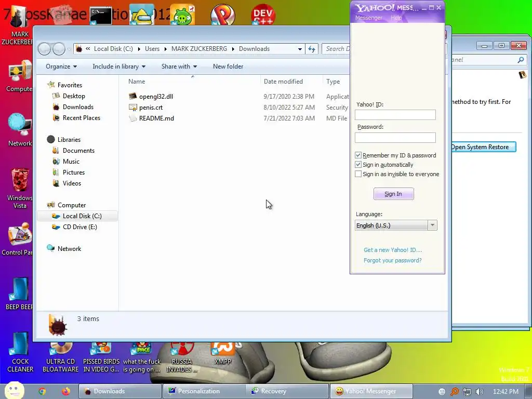Open the XMPP desktop icon
The image size is (532, 399).
[x=222, y=354]
